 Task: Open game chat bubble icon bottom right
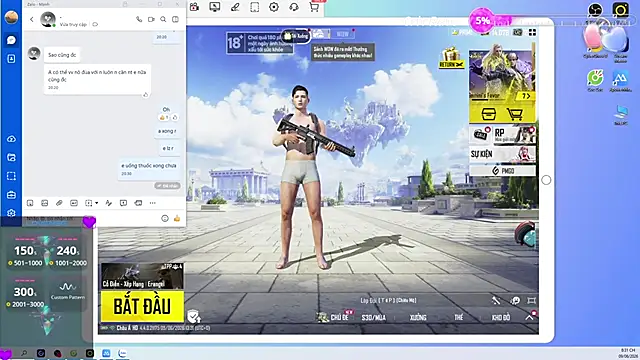515,301
